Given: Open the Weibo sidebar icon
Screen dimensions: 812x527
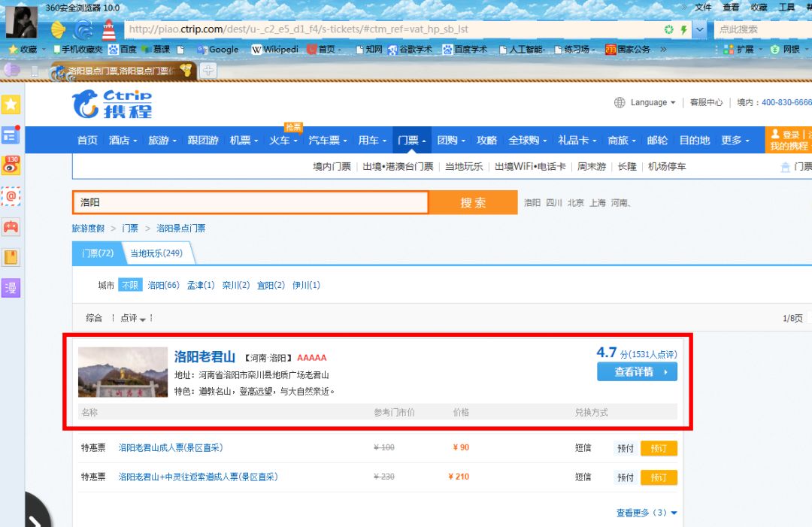Looking at the screenshot, I should (x=11, y=165).
